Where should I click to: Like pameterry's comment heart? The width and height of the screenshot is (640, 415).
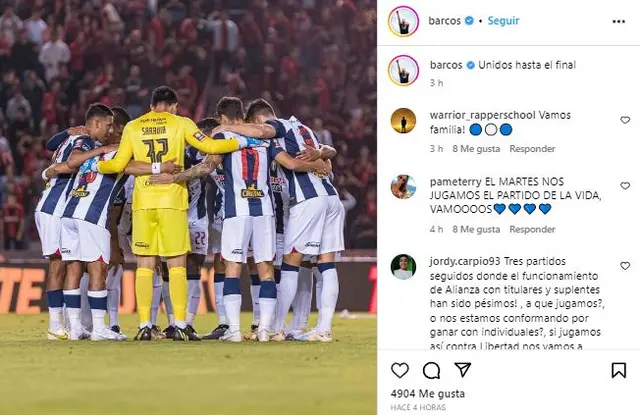click(x=625, y=186)
